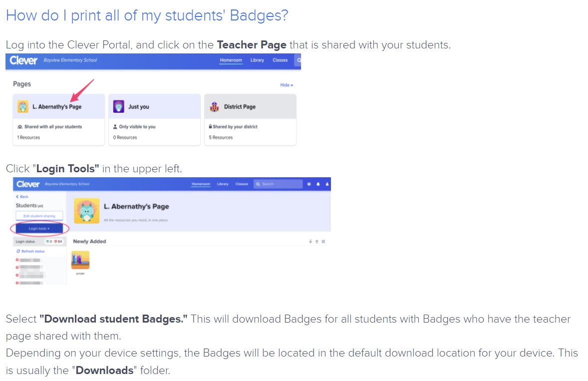Click the green logged-in count indicator in Login status
Image resolution: width=588 pixels, height=381 pixels.
point(49,242)
